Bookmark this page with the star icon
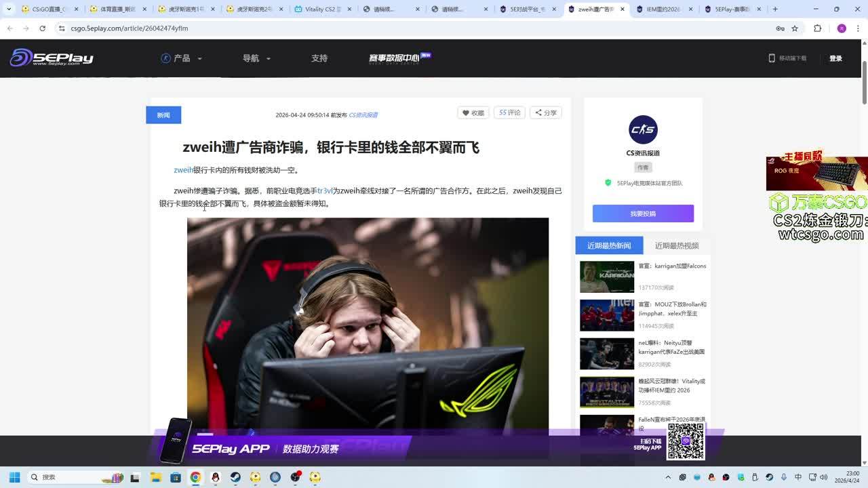 (795, 28)
